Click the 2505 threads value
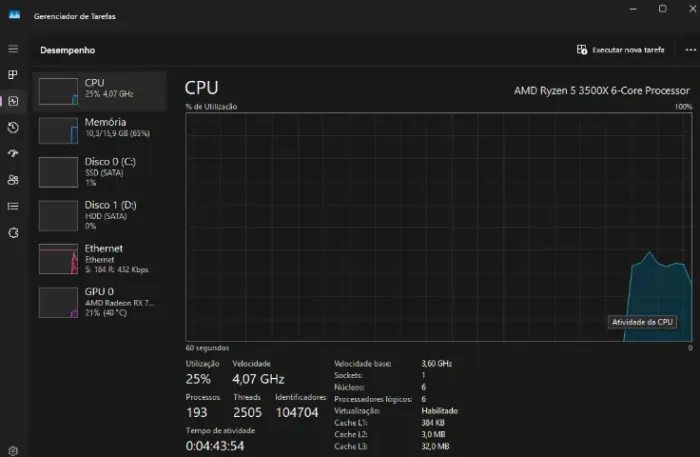 (247, 412)
